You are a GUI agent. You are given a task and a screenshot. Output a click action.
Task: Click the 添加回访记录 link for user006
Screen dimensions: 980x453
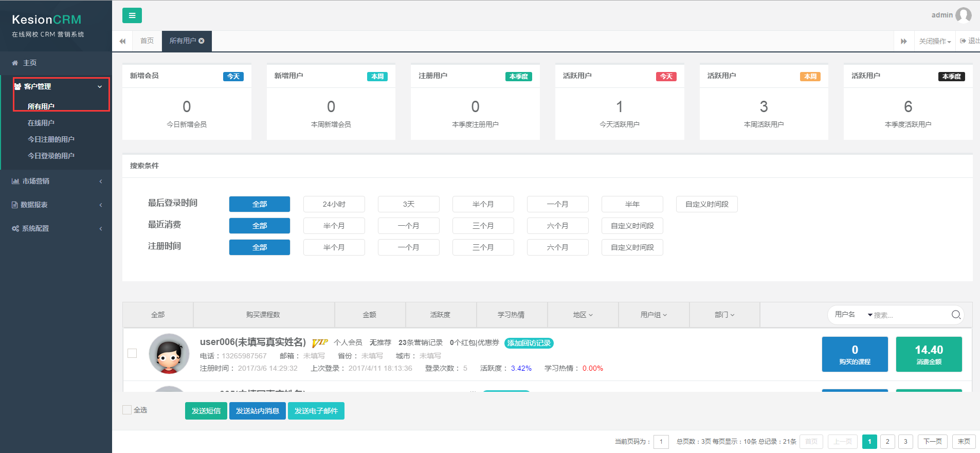[529, 343]
